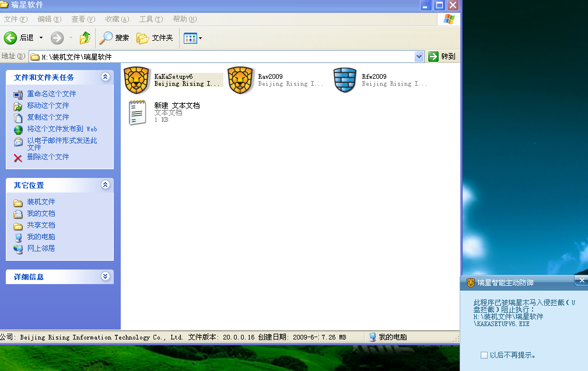This screenshot has height=371, width=588.
Task: Open the Forward button history dropdown
Action: point(71,38)
